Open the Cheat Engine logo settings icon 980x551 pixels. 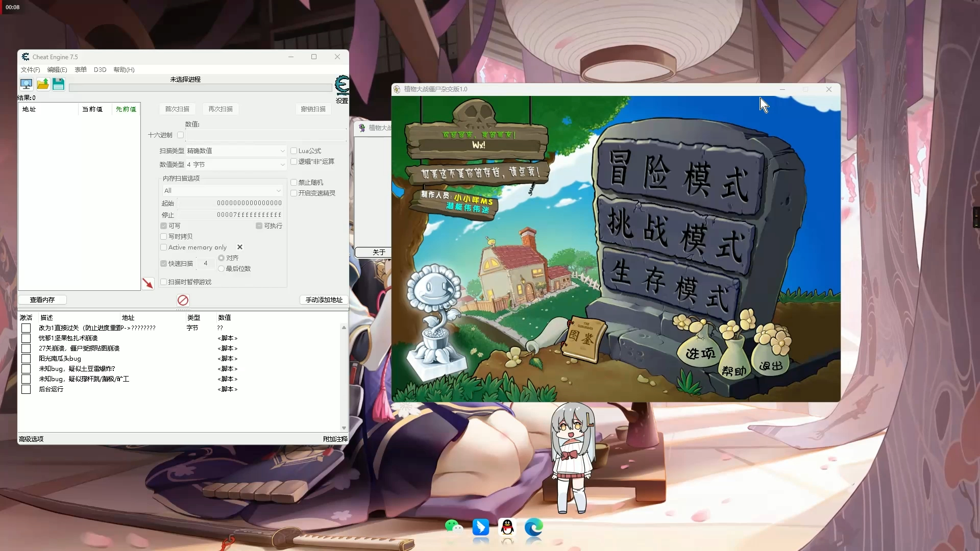click(342, 85)
